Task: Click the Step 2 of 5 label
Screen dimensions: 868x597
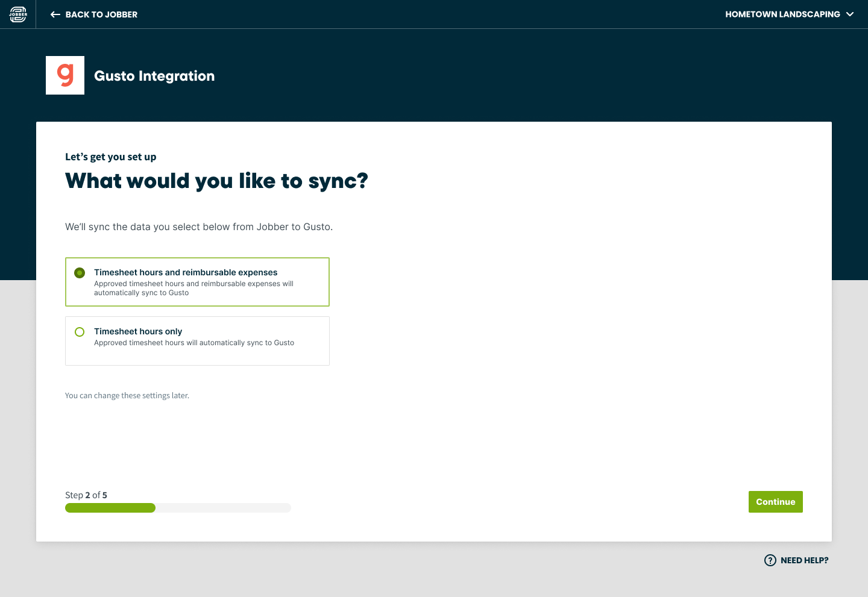Action: pos(86,495)
